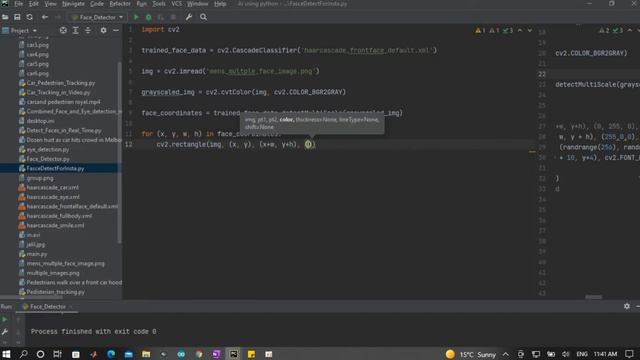Rerun using the Run panel play icon
The width and height of the screenshot is (640, 360).
coord(5,320)
